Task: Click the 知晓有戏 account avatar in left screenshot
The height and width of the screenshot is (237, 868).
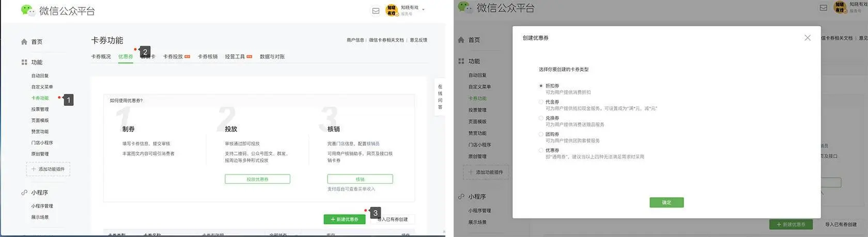Action: 392,10
